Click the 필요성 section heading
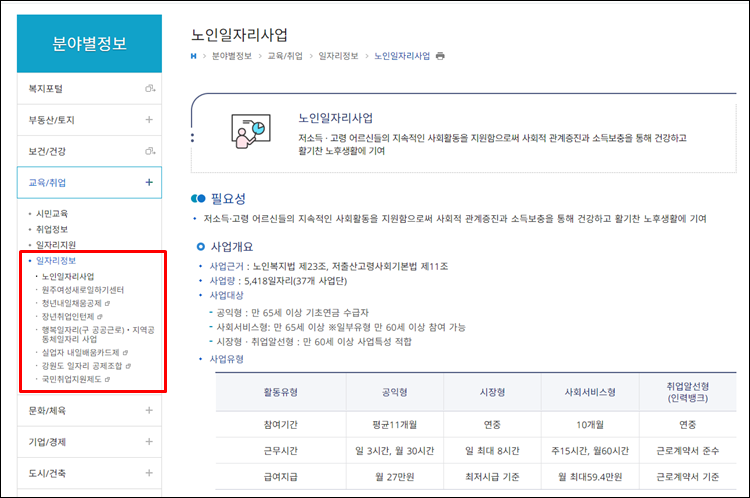750x498 pixels. pos(228,199)
